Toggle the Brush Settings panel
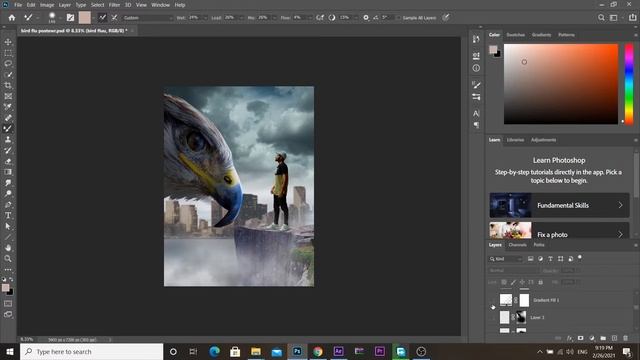 [70, 18]
